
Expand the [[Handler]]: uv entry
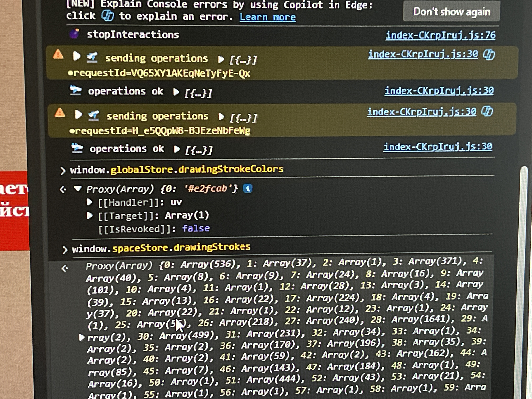(x=89, y=202)
